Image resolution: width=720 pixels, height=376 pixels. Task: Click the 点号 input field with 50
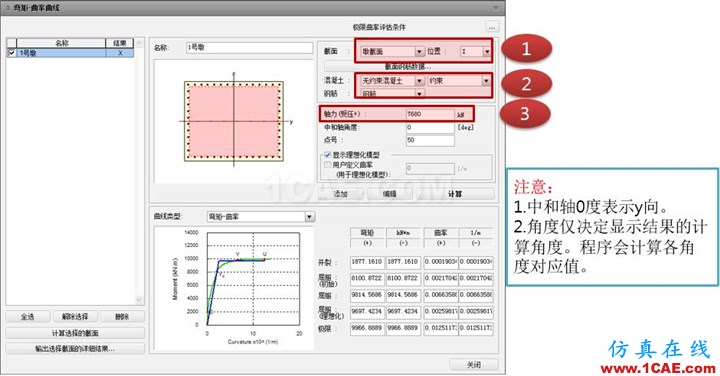click(x=430, y=140)
